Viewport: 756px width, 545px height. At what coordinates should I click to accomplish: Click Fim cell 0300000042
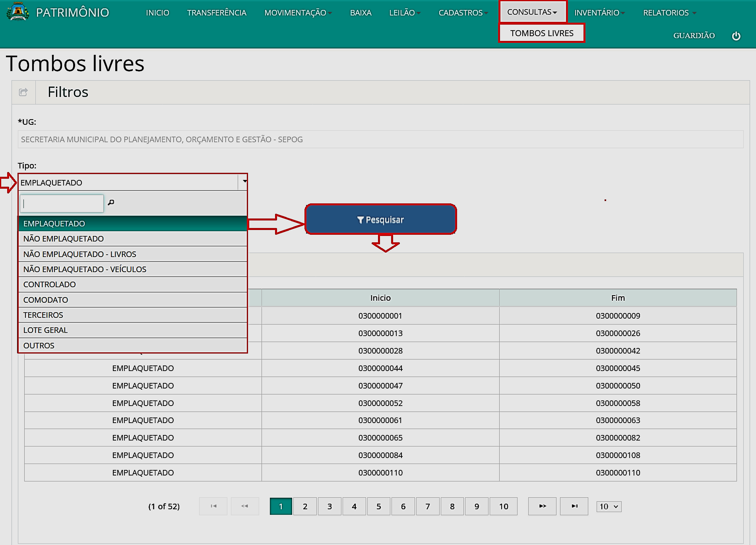click(618, 351)
